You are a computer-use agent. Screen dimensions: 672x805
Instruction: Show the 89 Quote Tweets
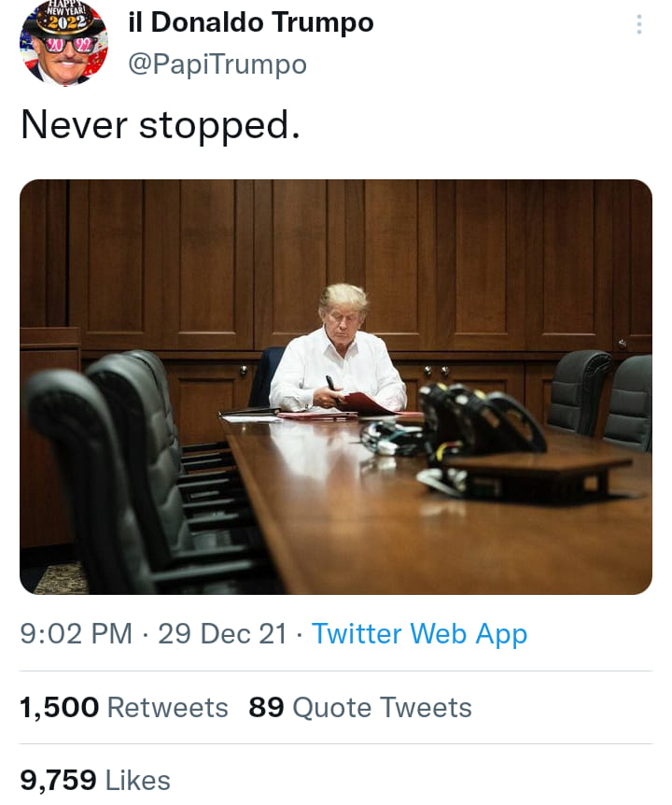pos(360,708)
